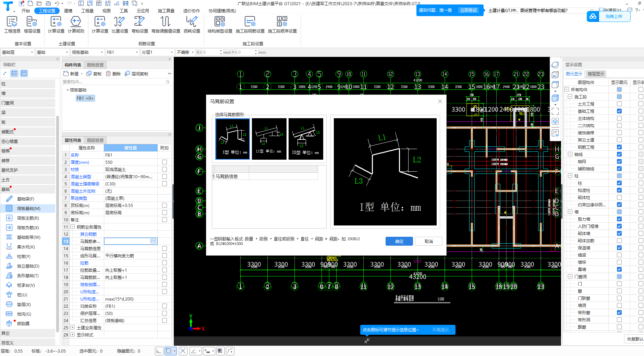Image resolution: width=644 pixels, height=356 pixels.
Task: Switch to 楼层显示 tab
Action: click(596, 74)
